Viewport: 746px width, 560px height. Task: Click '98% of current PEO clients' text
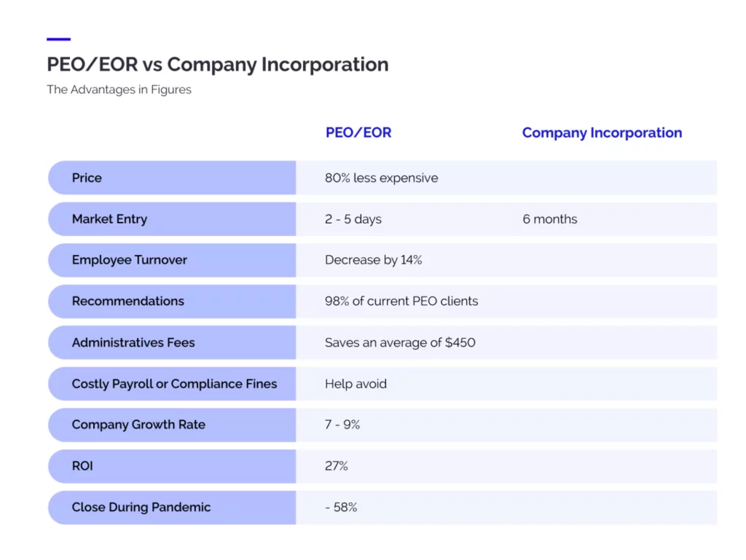point(401,301)
